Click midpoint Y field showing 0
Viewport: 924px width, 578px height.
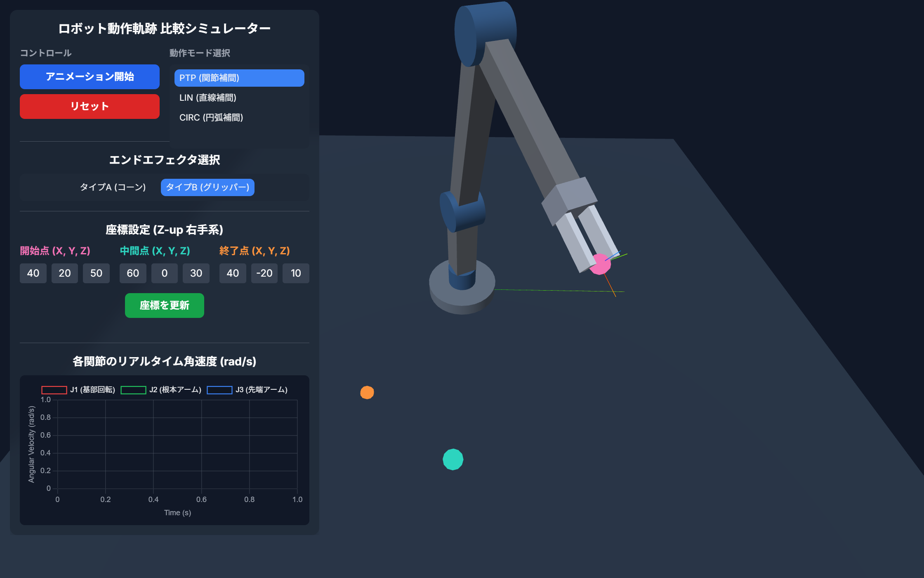click(165, 273)
